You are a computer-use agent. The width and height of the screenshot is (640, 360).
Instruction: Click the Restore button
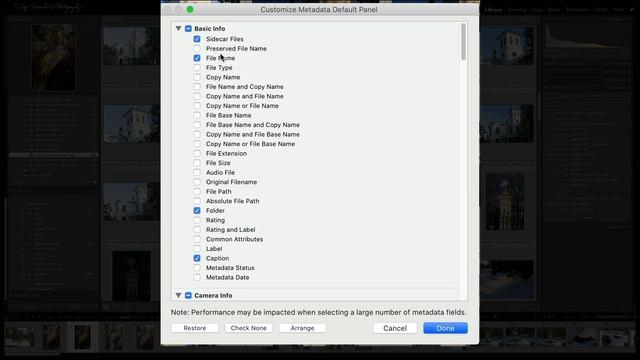point(195,328)
